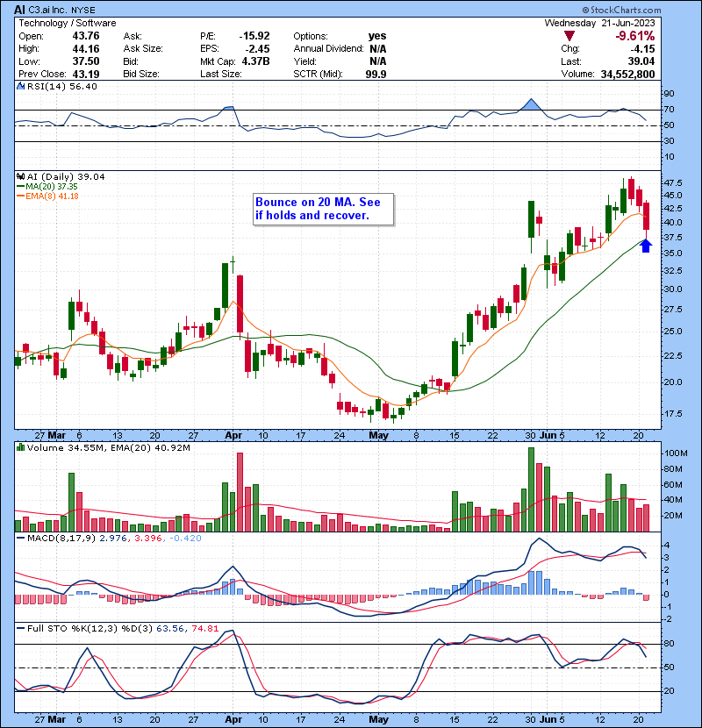The image size is (702, 728).
Task: Select the stochastic %D value 74.81
Action: [204, 628]
